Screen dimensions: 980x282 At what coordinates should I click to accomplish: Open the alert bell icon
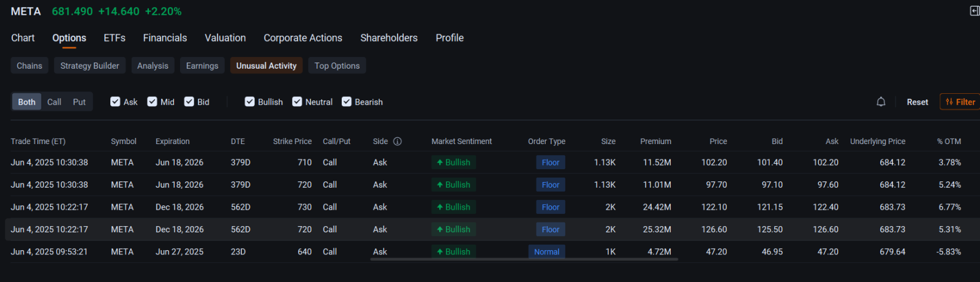coord(881,102)
